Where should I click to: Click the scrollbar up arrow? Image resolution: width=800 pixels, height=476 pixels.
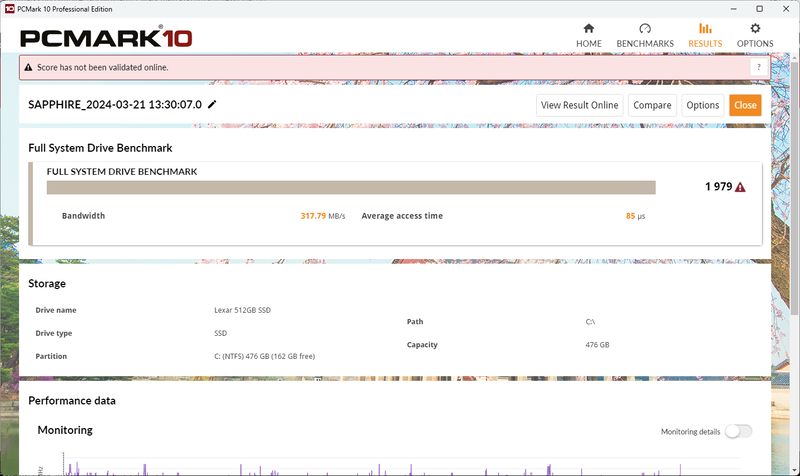pyautogui.click(x=795, y=56)
